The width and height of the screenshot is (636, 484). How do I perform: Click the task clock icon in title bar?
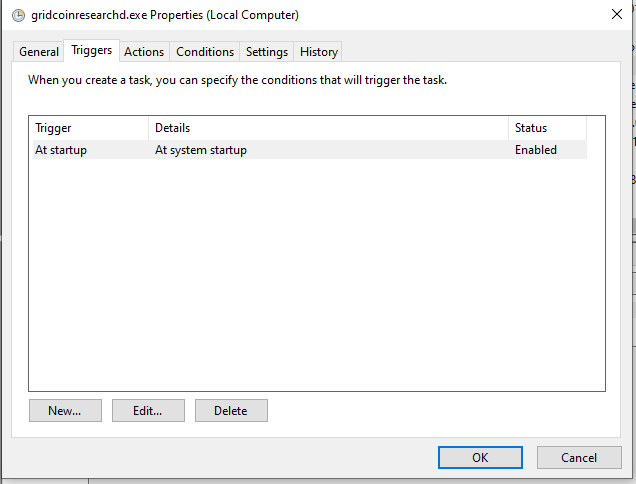[x=18, y=15]
